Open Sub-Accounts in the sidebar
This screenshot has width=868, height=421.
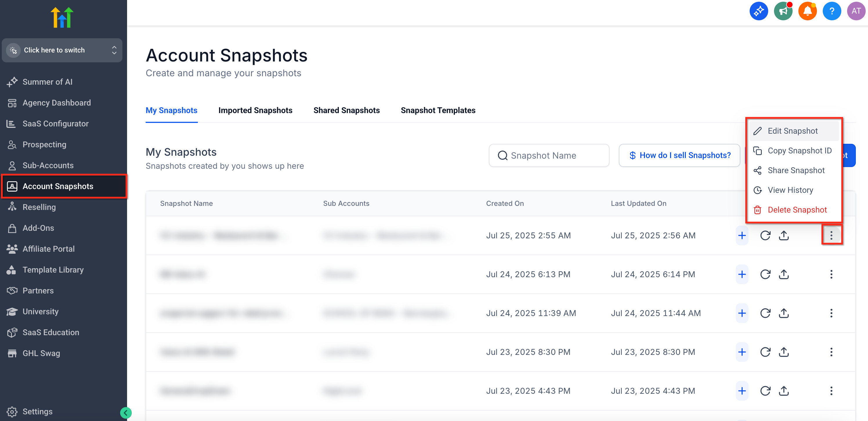(x=48, y=165)
